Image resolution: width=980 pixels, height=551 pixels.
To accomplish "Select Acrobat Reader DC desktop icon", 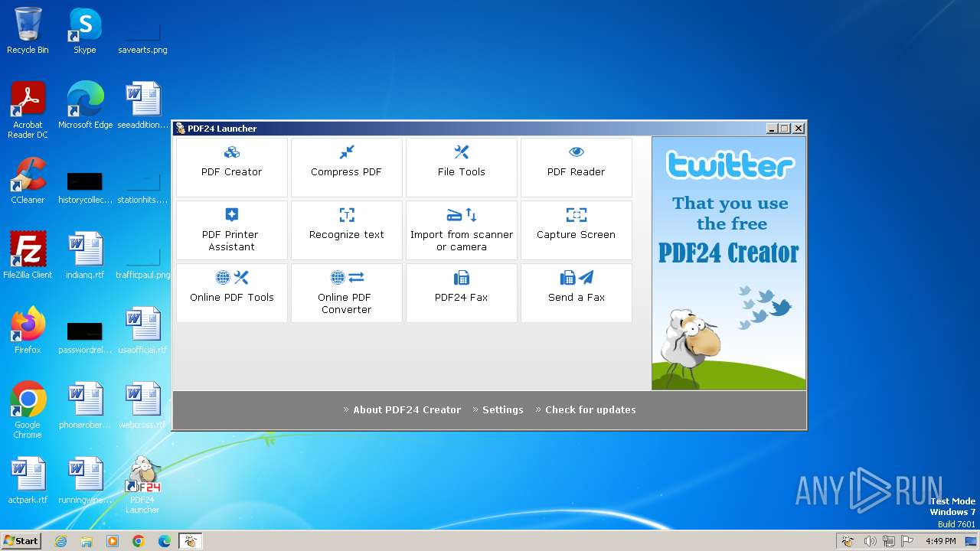I will coord(28,110).
